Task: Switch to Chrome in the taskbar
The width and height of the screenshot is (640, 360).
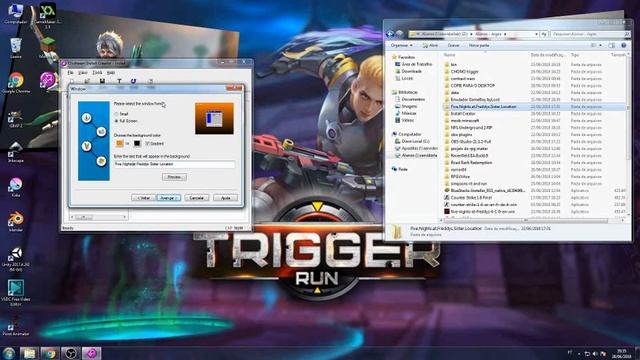Action: [50, 353]
